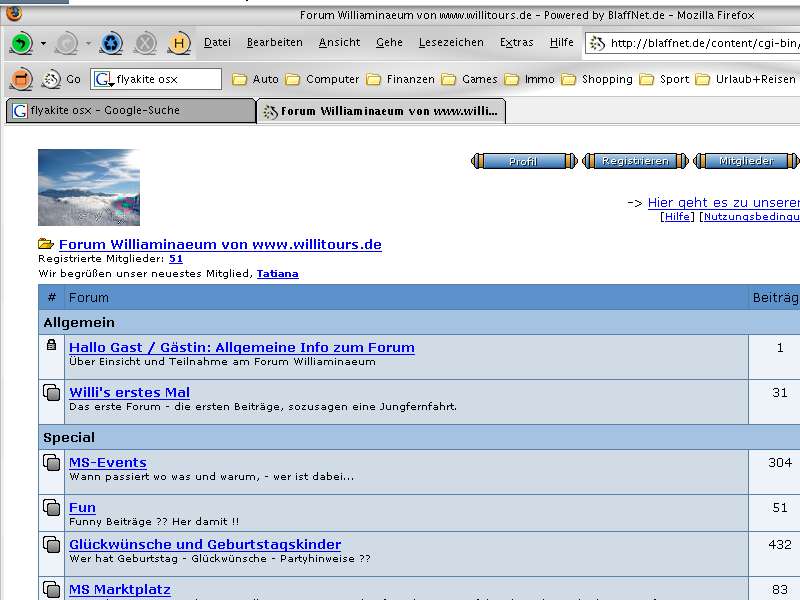The image size is (800, 600).
Task: Open the Hilfe menu in menu bar
Action: [562, 42]
